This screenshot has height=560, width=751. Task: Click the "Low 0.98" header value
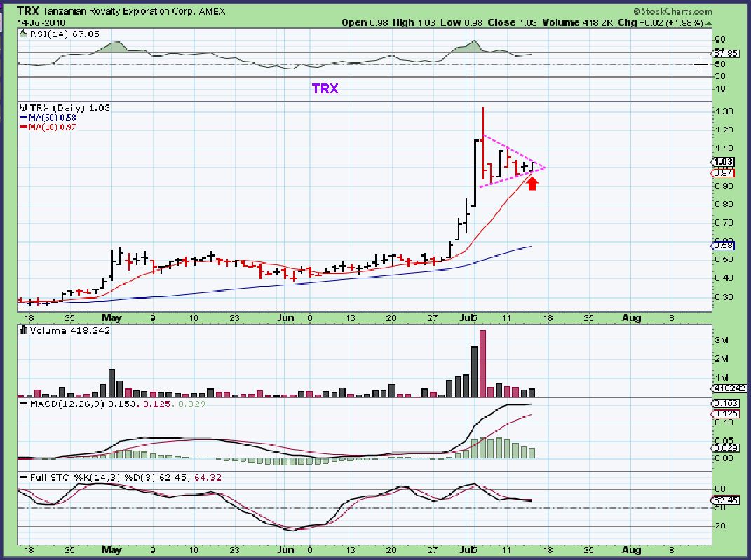click(x=461, y=22)
